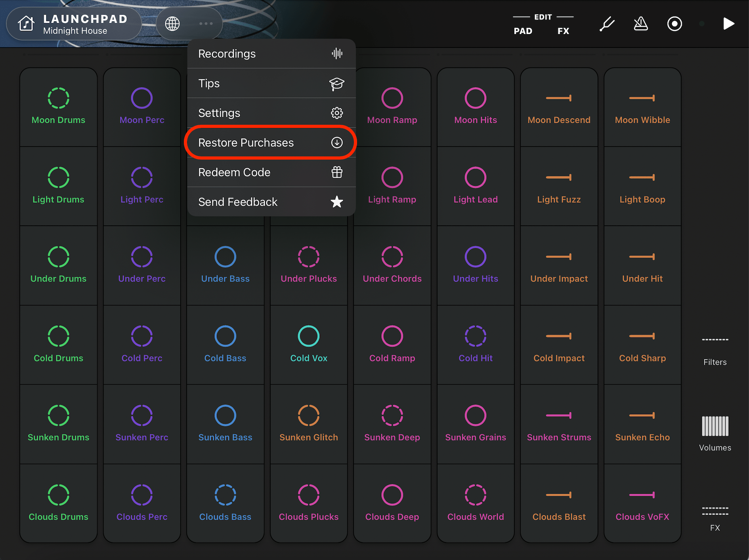Viewport: 749px width, 560px height.
Task: Open Recordings from the menu
Action: click(x=271, y=53)
